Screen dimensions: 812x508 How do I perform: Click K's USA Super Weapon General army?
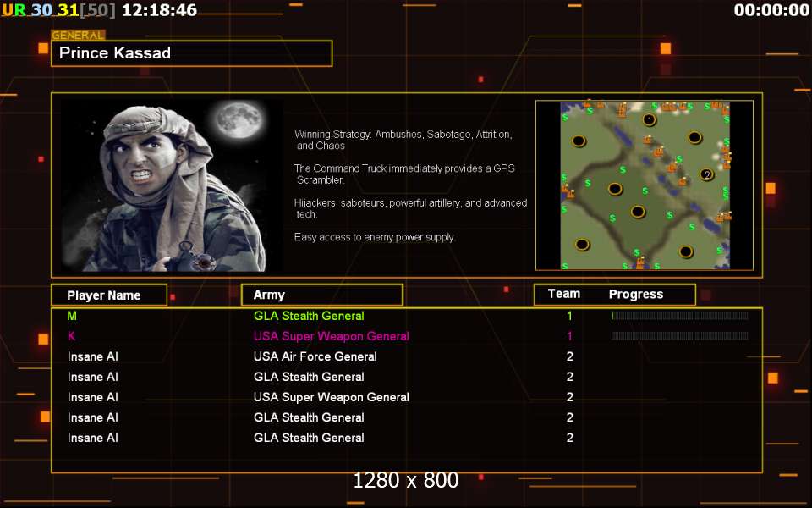click(332, 336)
